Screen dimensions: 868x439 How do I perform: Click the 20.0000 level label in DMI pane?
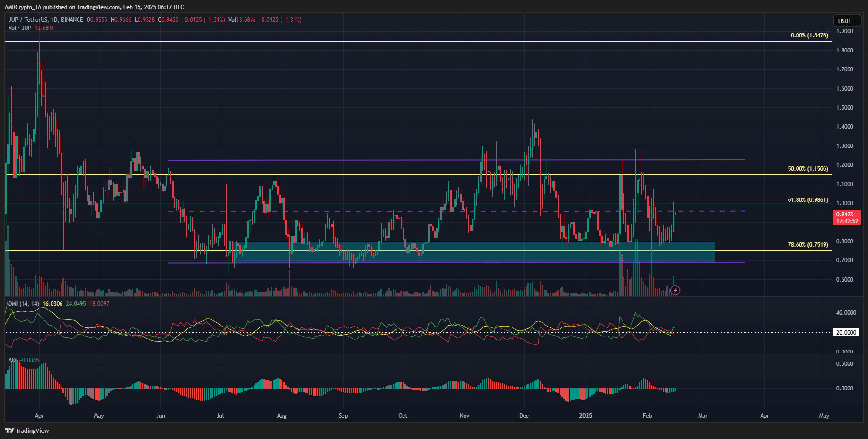coord(846,333)
